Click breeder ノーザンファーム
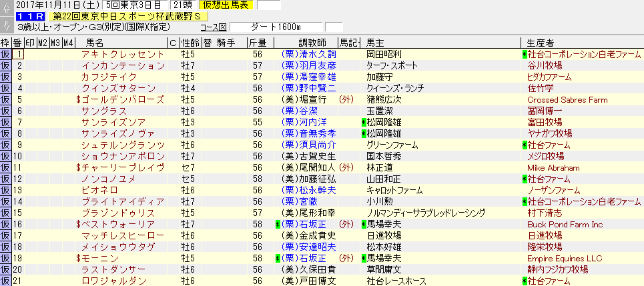The height and width of the screenshot is (286, 644). (x=554, y=191)
